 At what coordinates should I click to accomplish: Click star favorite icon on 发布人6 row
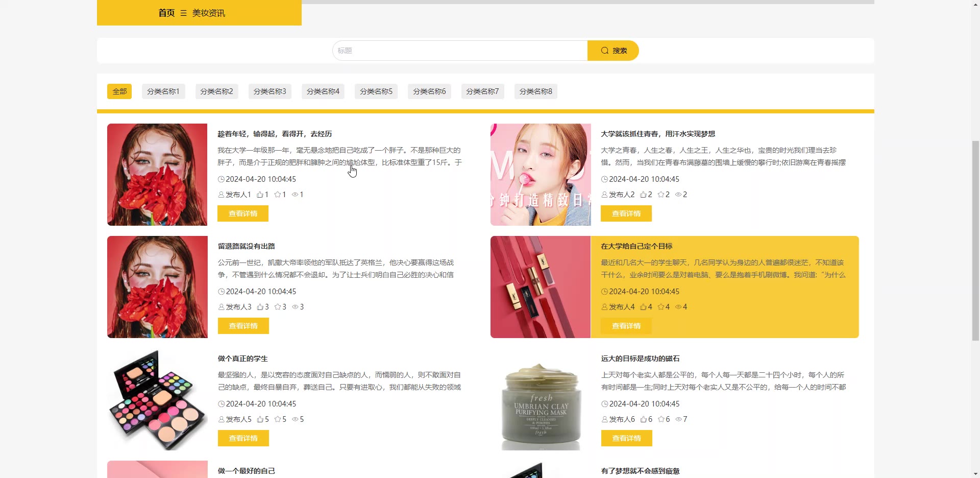click(661, 419)
